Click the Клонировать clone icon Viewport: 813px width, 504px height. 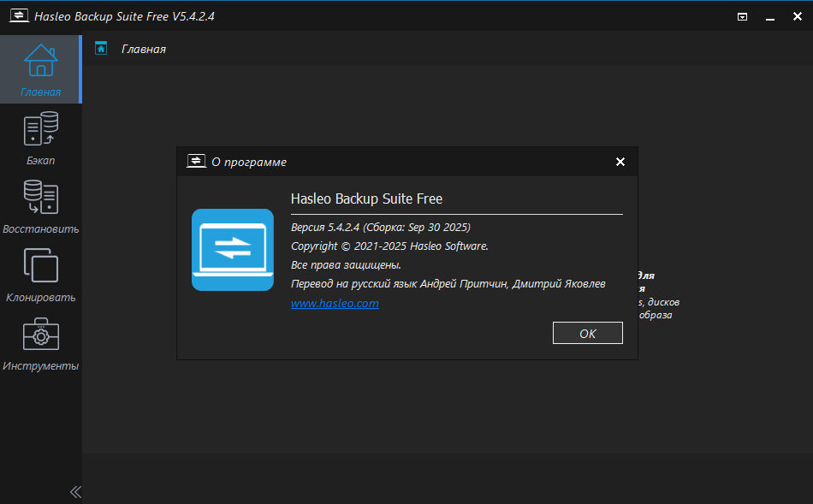[x=40, y=274]
